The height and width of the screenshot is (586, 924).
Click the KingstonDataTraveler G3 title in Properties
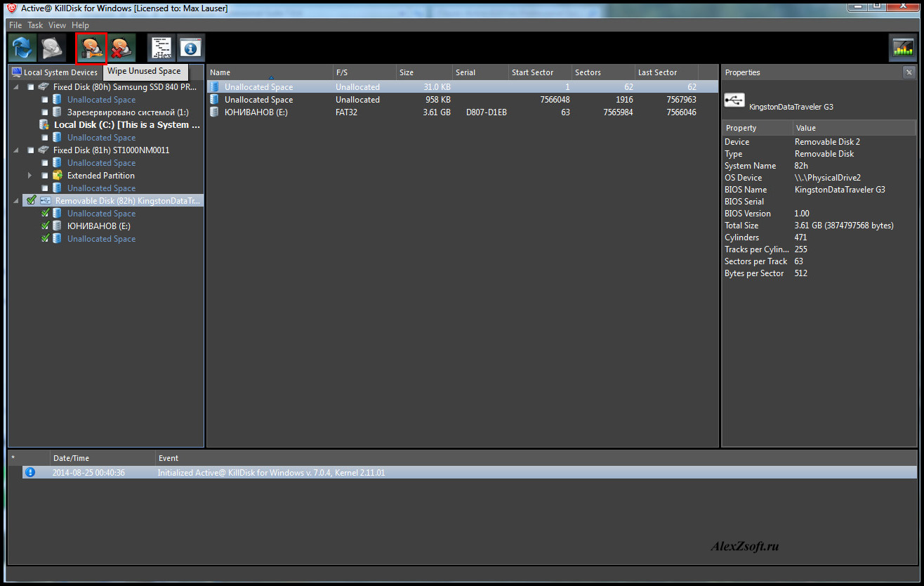[791, 107]
